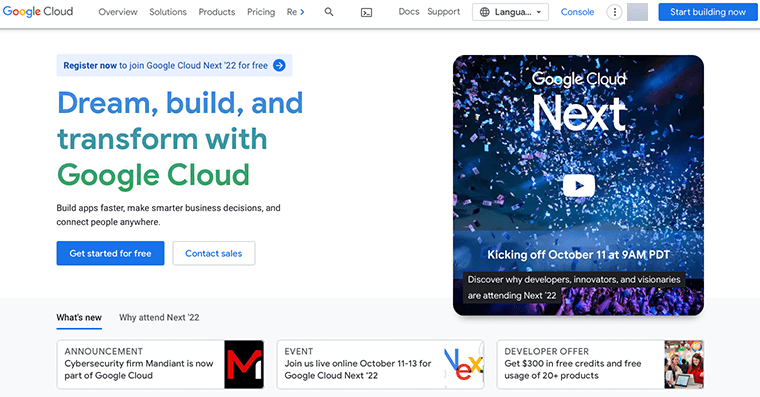The height and width of the screenshot is (397, 760).
Task: Open the Products menu item
Action: pos(217,12)
